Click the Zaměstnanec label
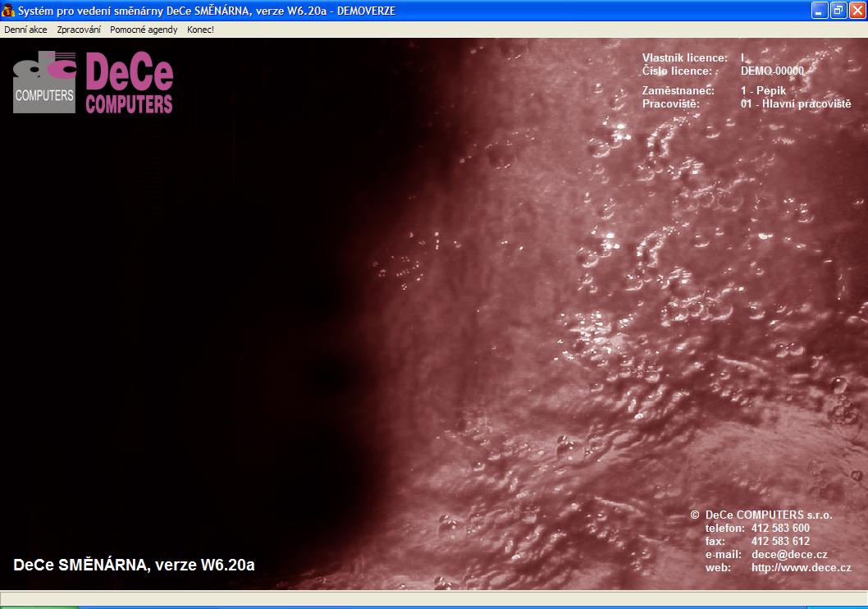This screenshot has width=868, height=609. click(678, 90)
